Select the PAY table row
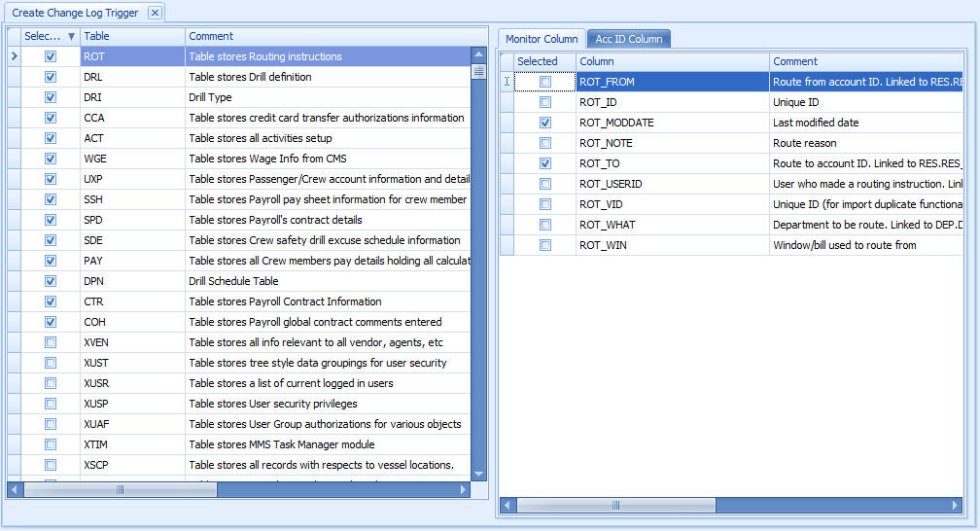This screenshot has height=531, width=980. click(239, 261)
